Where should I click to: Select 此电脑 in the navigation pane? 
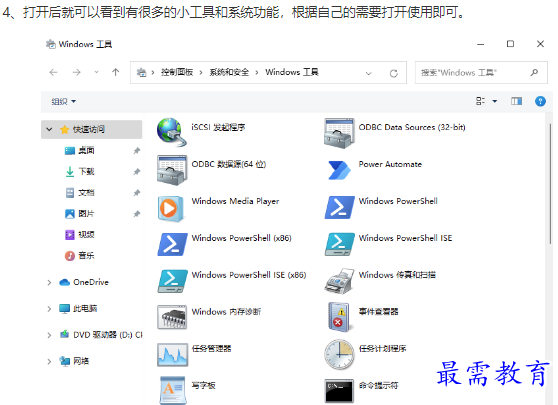[78, 308]
